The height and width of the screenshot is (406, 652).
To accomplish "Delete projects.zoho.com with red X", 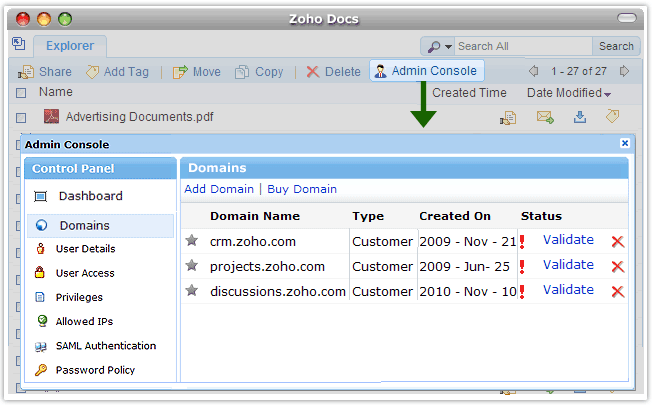I will pyautogui.click(x=618, y=266).
